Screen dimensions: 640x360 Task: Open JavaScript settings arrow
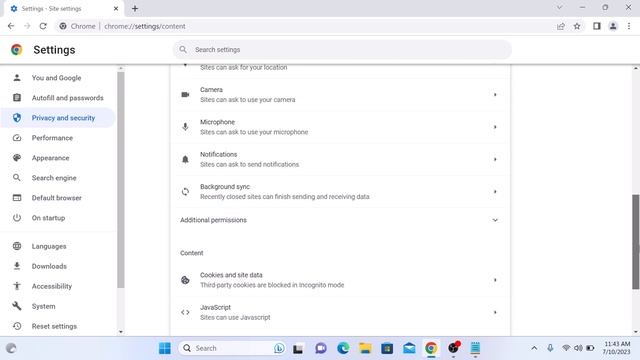(x=495, y=312)
